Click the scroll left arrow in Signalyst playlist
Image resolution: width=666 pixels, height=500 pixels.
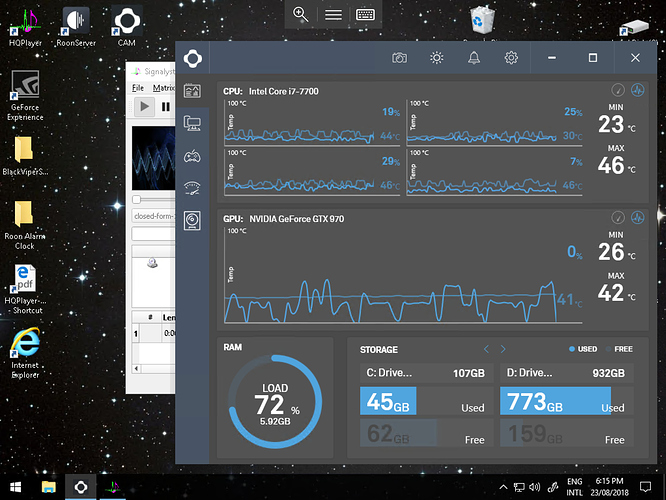pyautogui.click(x=136, y=369)
